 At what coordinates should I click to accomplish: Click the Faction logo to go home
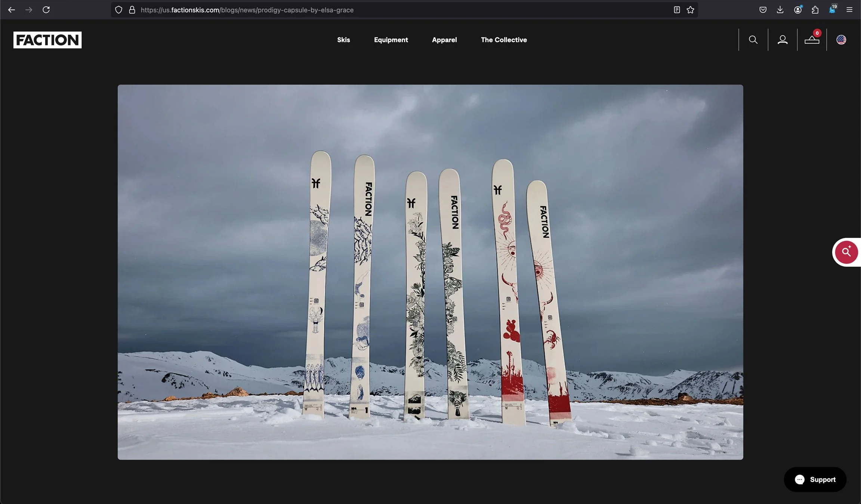tap(47, 40)
